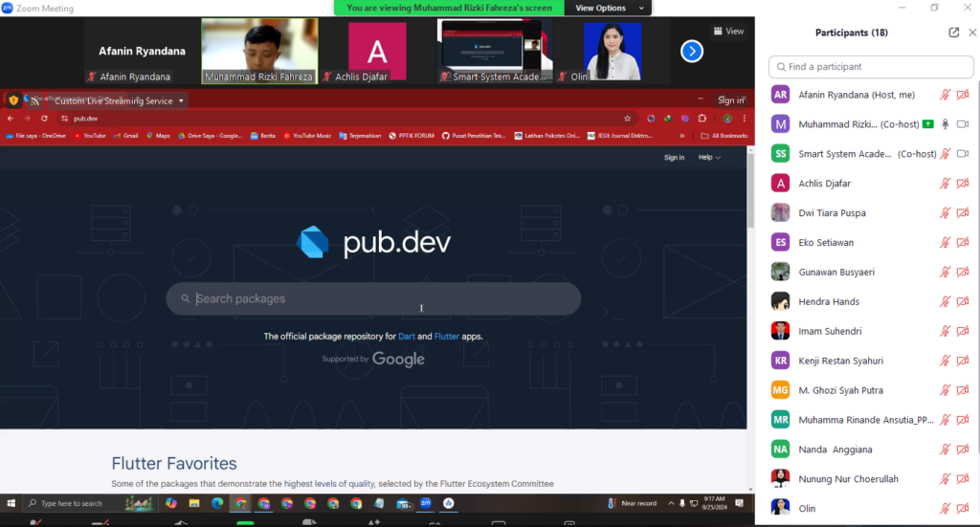Viewport: 980px width, 527px height.
Task: Select Olin's video thumbnail
Action: point(612,51)
